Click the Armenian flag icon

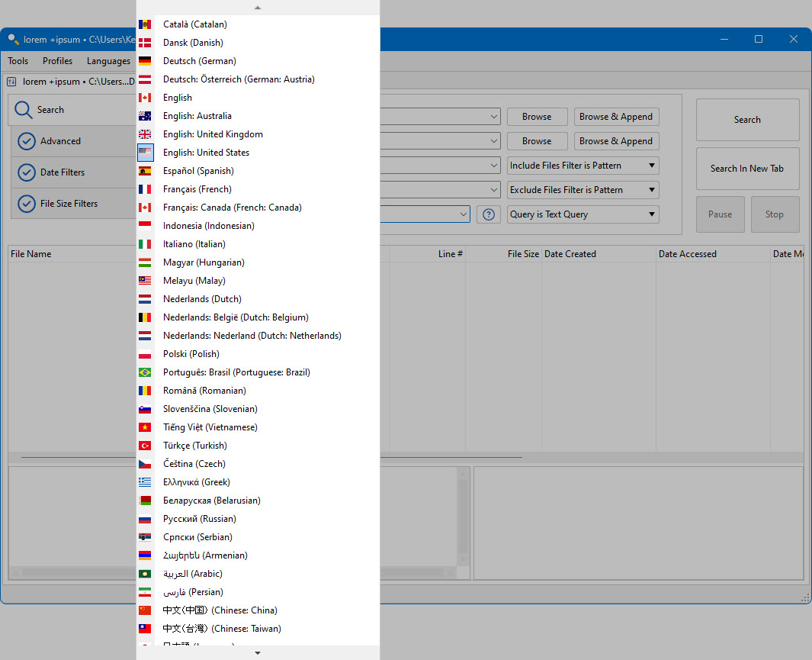(x=145, y=555)
